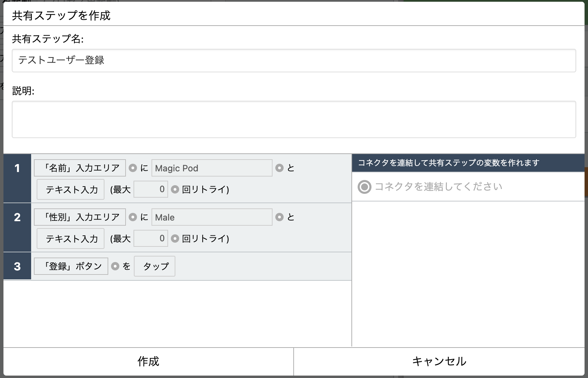Click connector dot after 「登録」ボタン element
The width and height of the screenshot is (588, 378).
coord(115,266)
